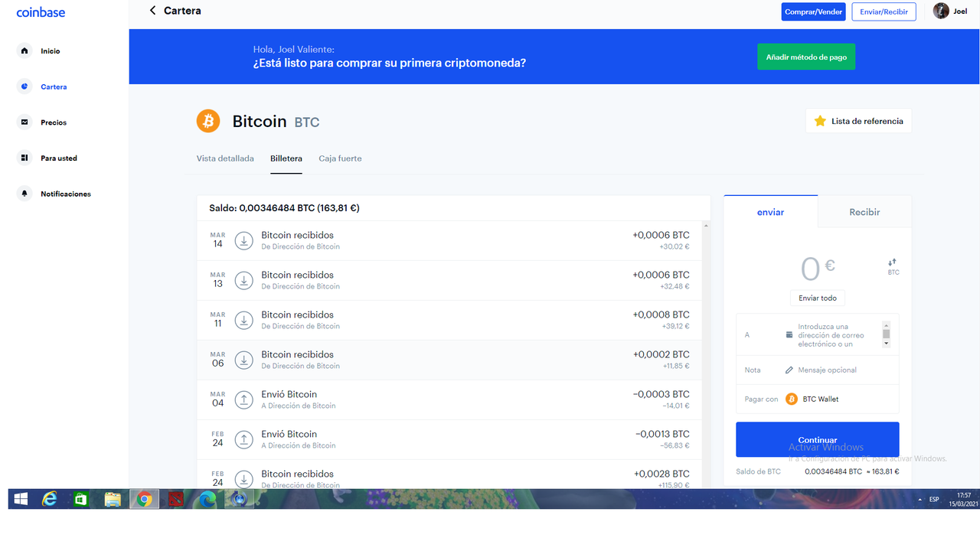Screen dimensions: 980x551
Task: Switch to the Recibir tab
Action: click(864, 212)
